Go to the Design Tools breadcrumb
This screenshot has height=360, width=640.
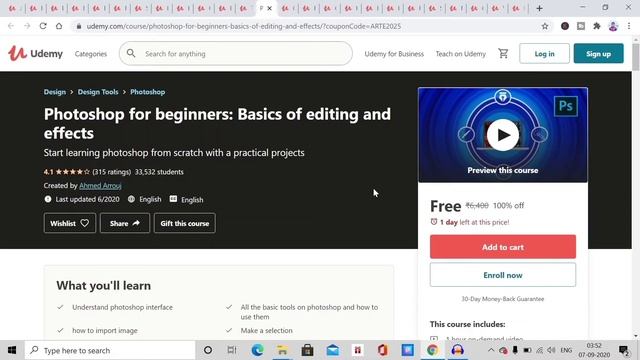pyautogui.click(x=98, y=92)
